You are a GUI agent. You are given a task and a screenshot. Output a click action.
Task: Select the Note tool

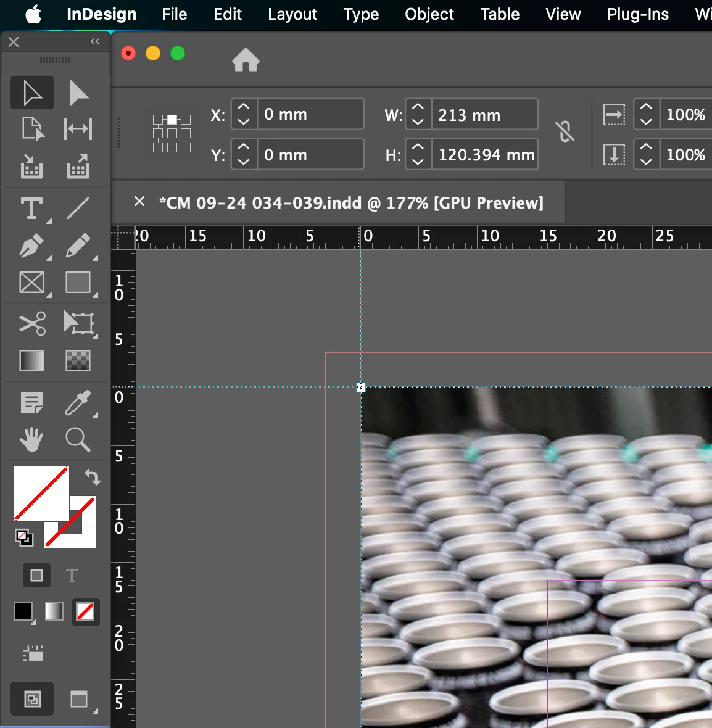32,402
